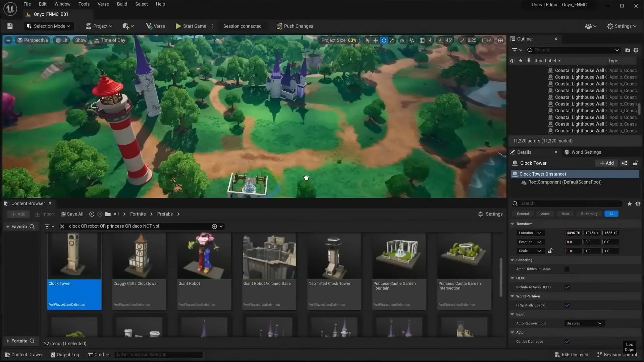
Task: Toggle scale snap icon
Action: pos(463,40)
